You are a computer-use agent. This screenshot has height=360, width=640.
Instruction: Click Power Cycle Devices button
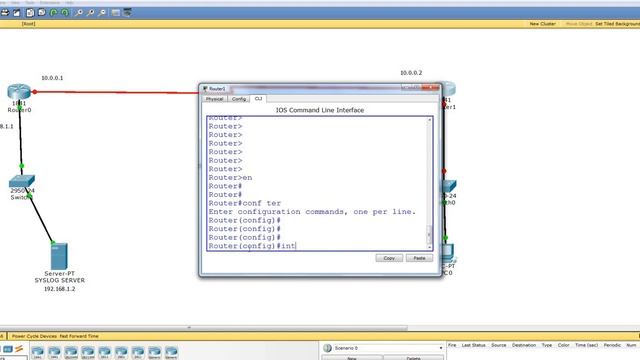(34, 336)
